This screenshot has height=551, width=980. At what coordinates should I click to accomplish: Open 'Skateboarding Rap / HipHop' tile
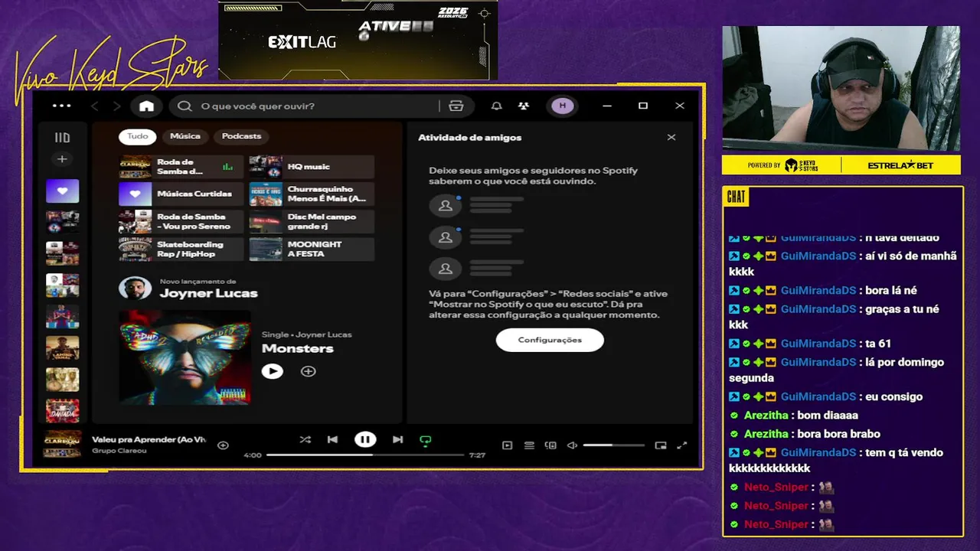click(x=181, y=249)
